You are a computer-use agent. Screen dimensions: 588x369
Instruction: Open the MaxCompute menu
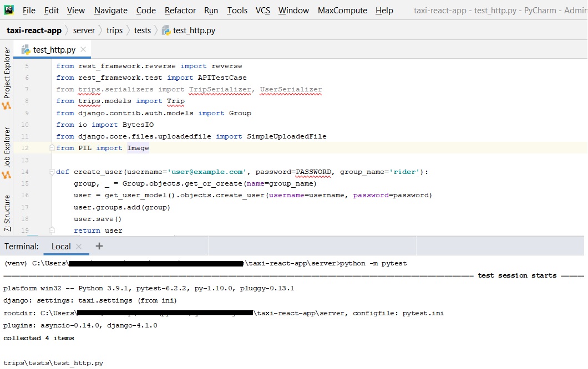(342, 10)
